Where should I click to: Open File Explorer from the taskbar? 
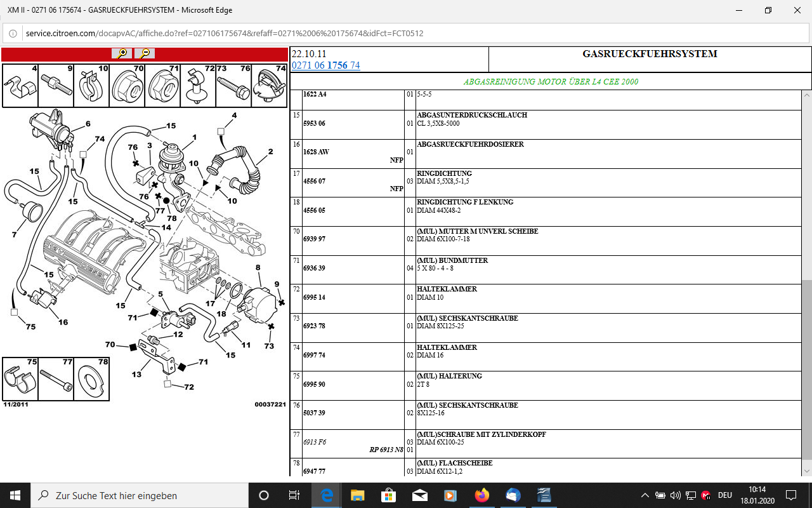358,495
